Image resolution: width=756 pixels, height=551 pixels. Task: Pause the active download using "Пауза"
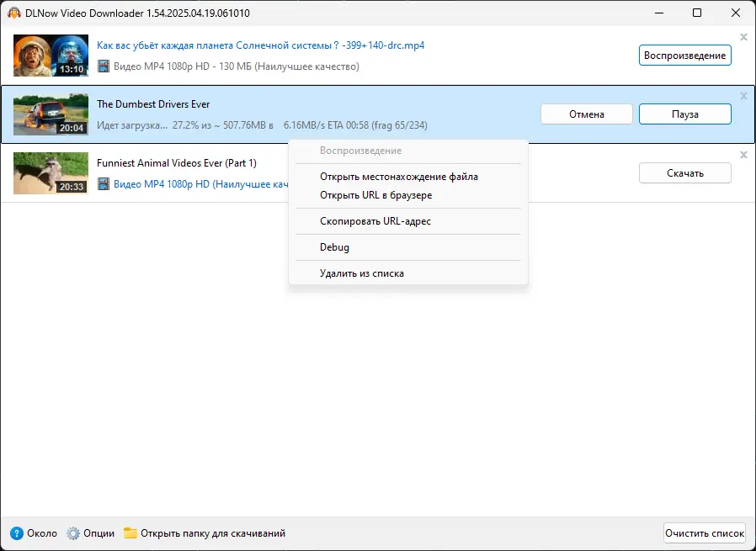pos(684,112)
